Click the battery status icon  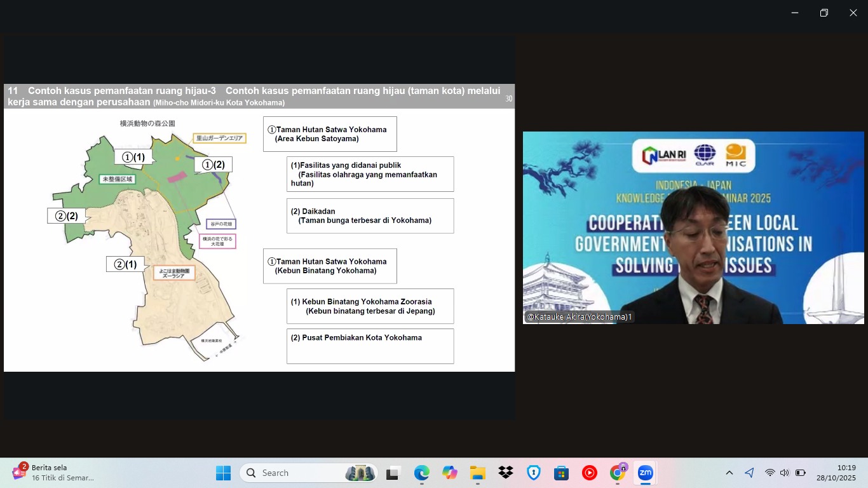[801, 473]
